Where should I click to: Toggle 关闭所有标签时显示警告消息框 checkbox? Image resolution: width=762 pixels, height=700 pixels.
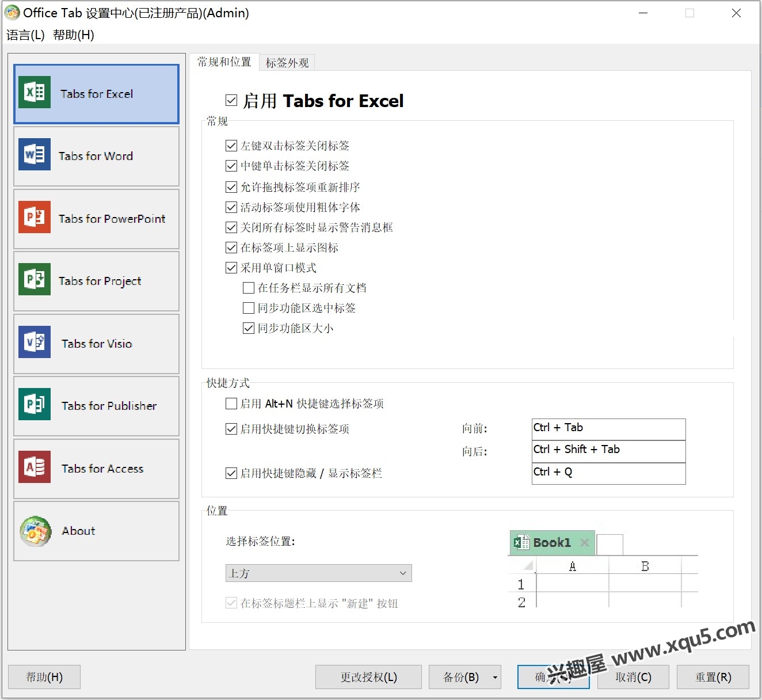coord(231,227)
